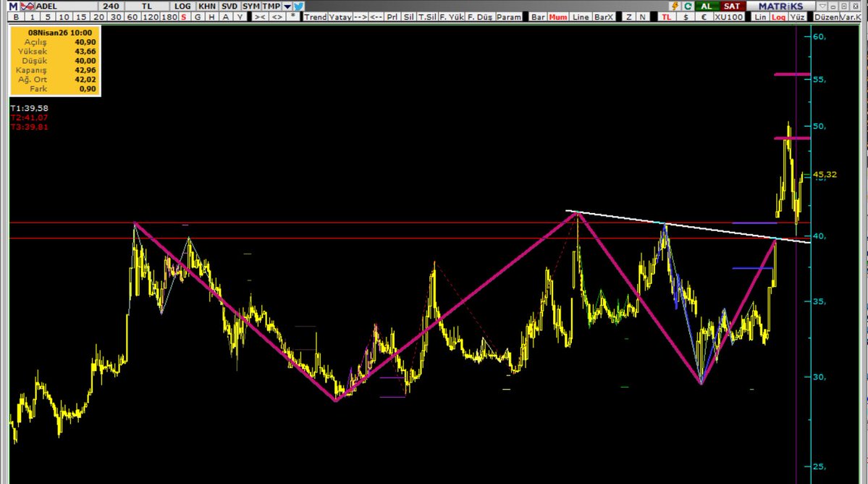This screenshot has width=868, height=484.
Task: Select the Prl parallel line tool
Action: click(392, 17)
